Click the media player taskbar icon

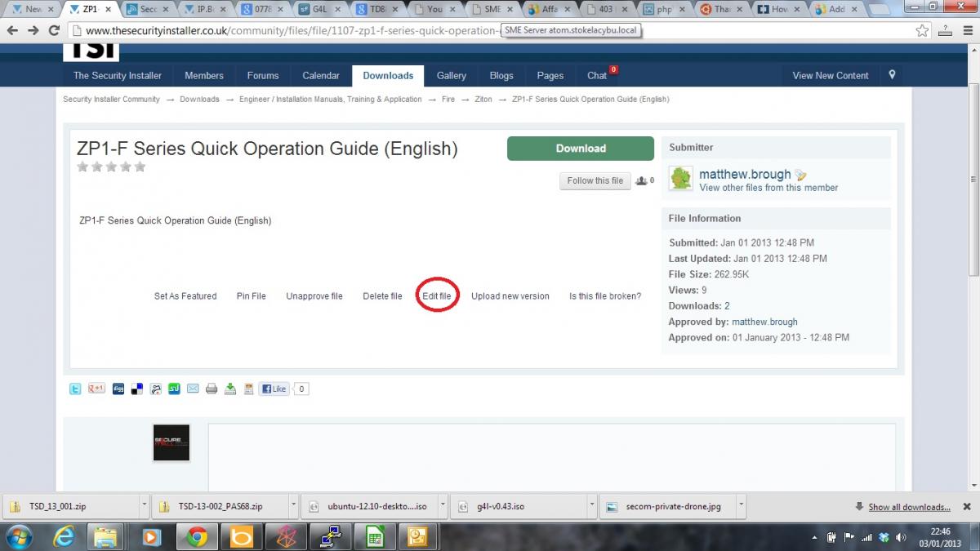(x=151, y=536)
